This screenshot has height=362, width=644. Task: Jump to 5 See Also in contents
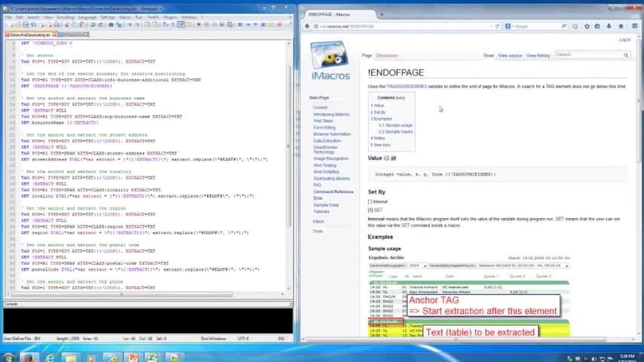tap(380, 145)
